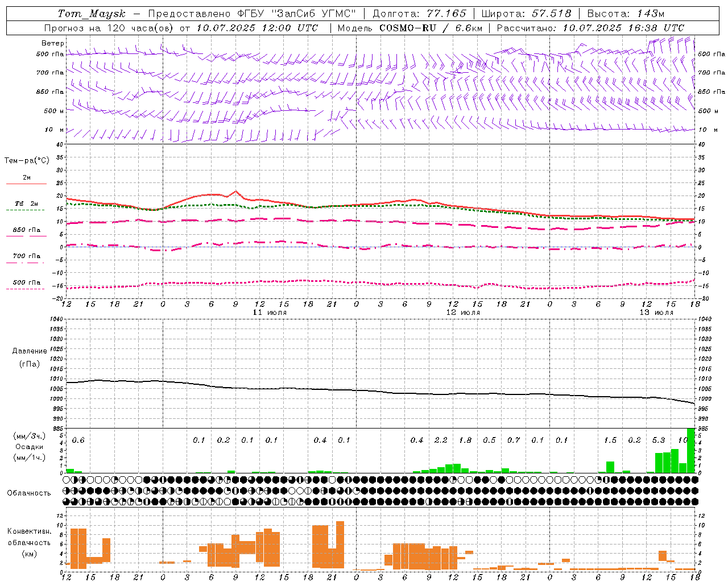The width and height of the screenshot is (728, 582).
Task: Click the "Конвективн." convective cloud label
Action: pos(30,531)
